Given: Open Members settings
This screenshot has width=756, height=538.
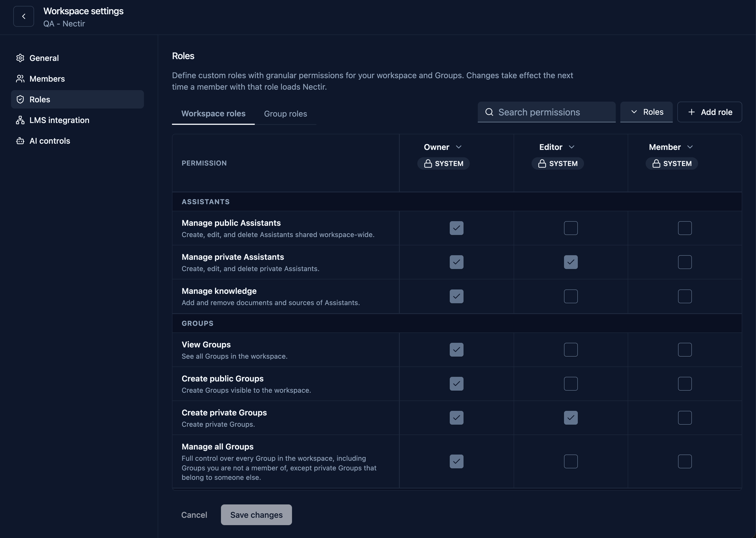Looking at the screenshot, I should tap(77, 79).
